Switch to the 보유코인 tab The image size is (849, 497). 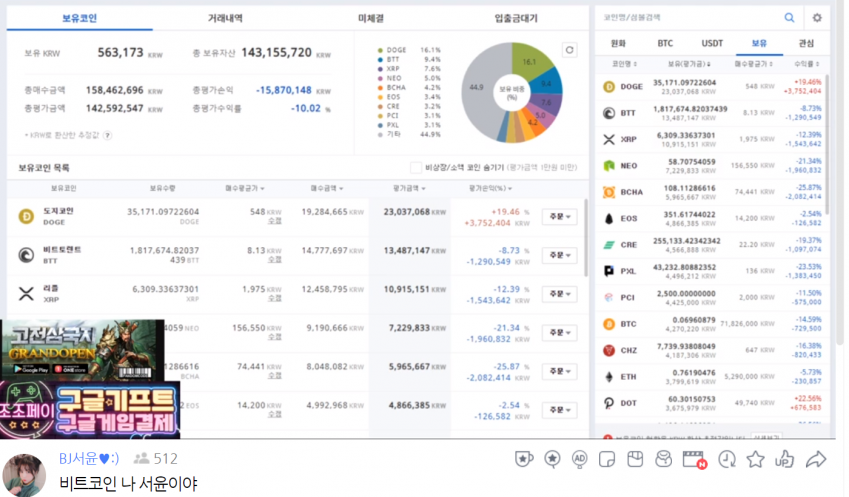(x=80, y=18)
